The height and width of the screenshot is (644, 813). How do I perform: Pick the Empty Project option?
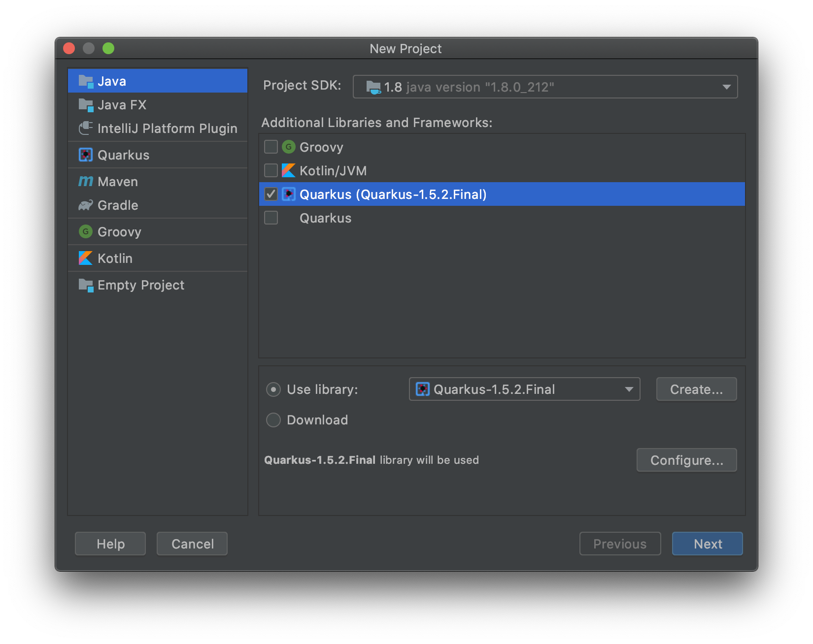(x=158, y=285)
